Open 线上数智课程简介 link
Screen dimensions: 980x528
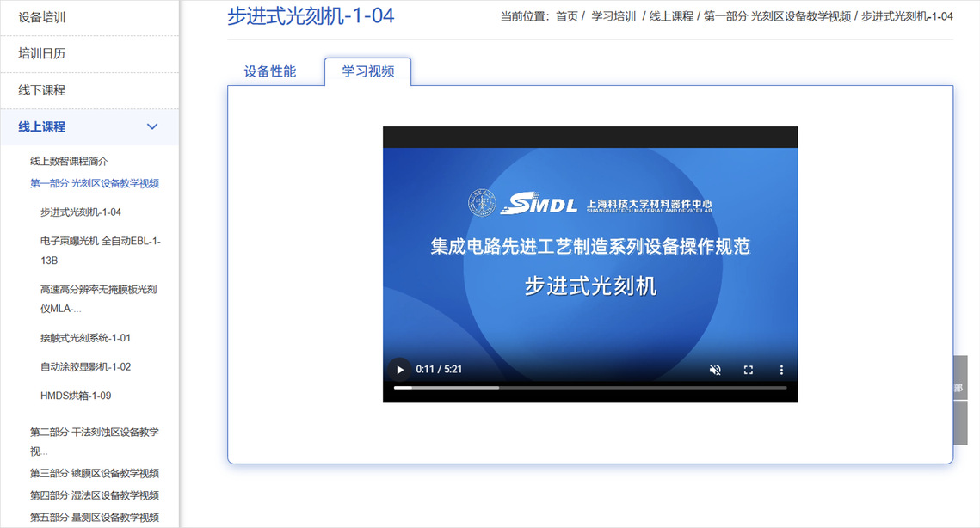(x=69, y=161)
